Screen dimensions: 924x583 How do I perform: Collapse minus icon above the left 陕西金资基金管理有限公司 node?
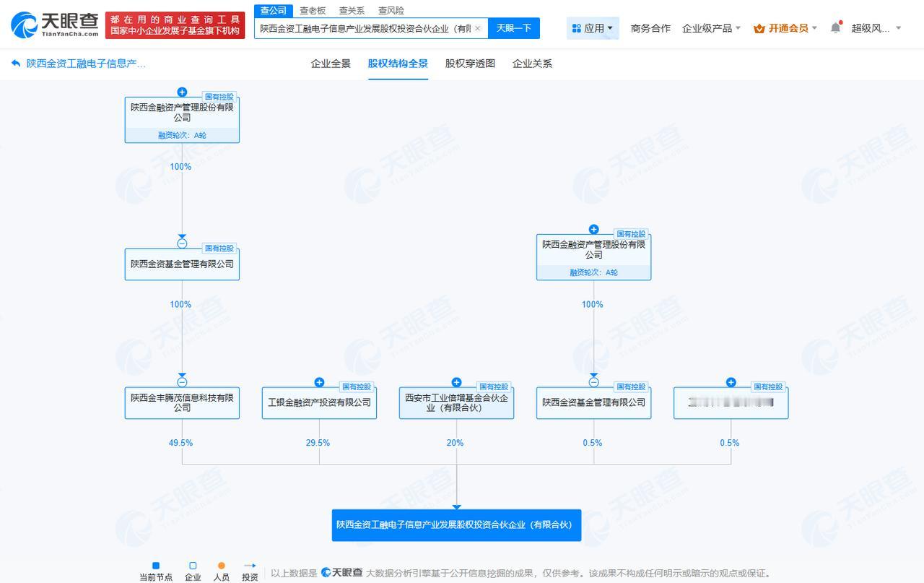182,243
